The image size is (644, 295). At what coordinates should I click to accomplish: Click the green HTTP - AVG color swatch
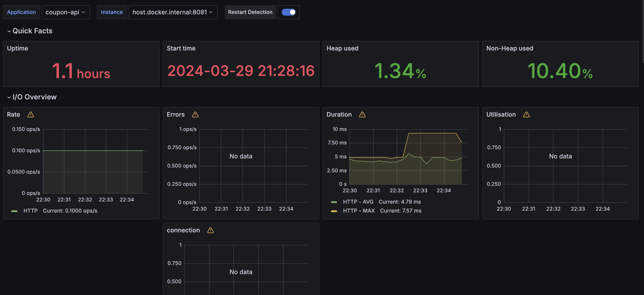coord(334,202)
